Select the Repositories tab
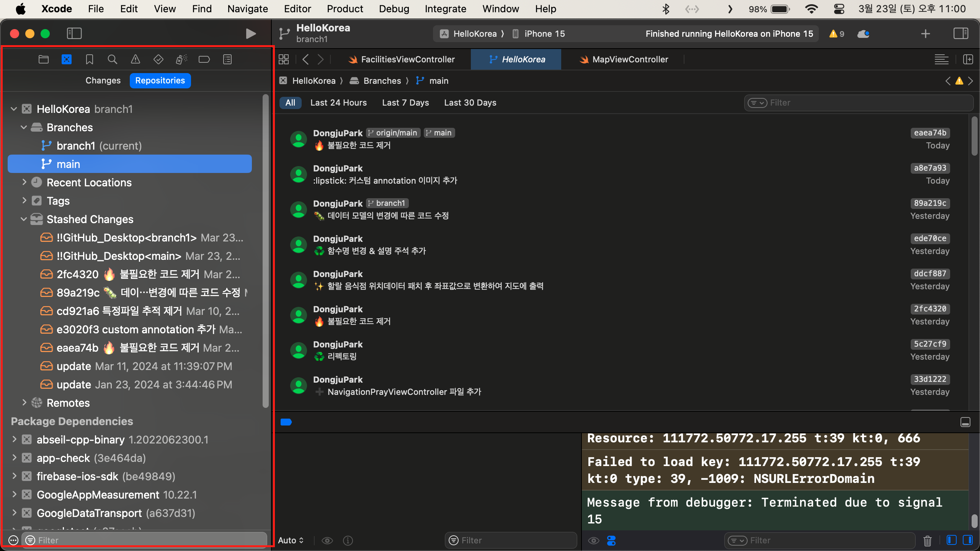Screen dimensions: 980x551 point(160,81)
